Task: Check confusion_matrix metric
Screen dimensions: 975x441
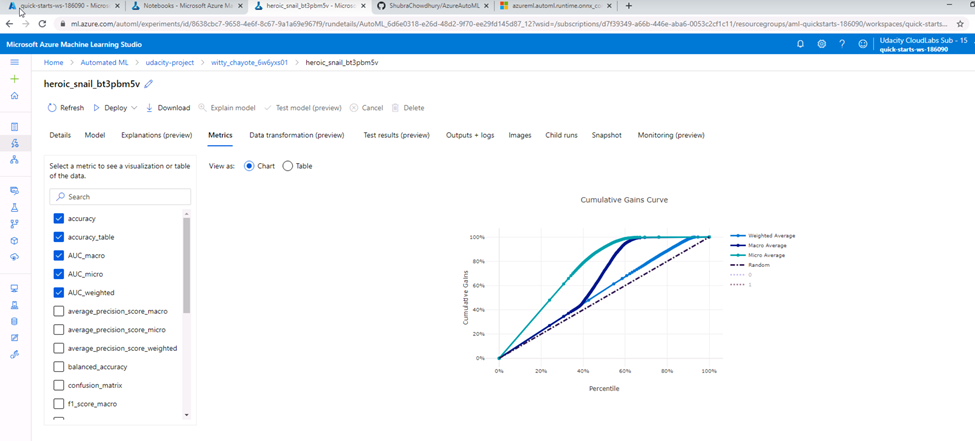Action: click(x=59, y=385)
